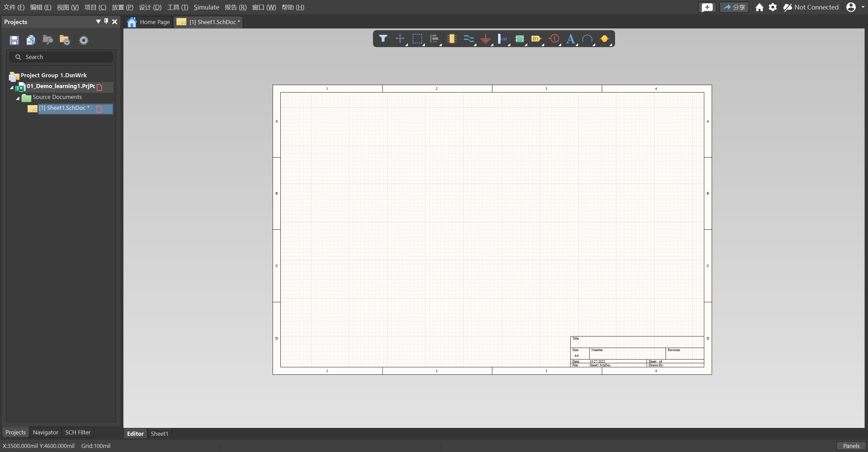Image resolution: width=868 pixels, height=452 pixels.
Task: Select the Place Text String tool
Action: click(x=571, y=39)
